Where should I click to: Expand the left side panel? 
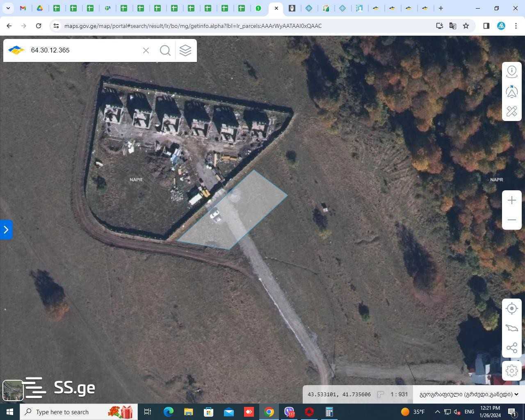click(6, 229)
